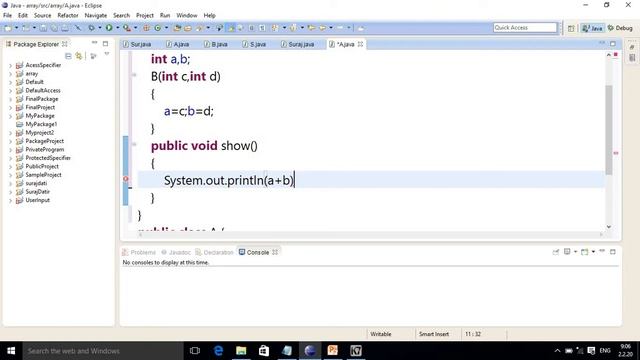The image size is (640, 360).
Task: Create a new Java class with green C icon
Action: tap(158, 28)
